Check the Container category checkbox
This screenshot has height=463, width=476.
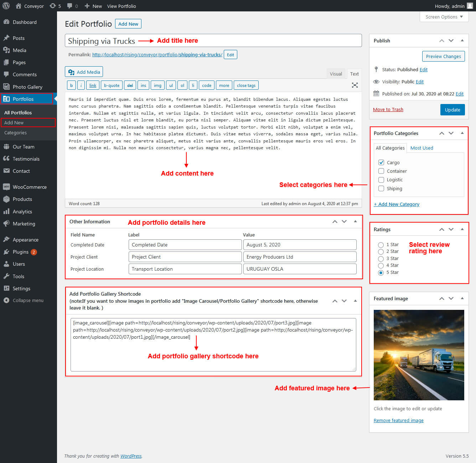coord(381,171)
